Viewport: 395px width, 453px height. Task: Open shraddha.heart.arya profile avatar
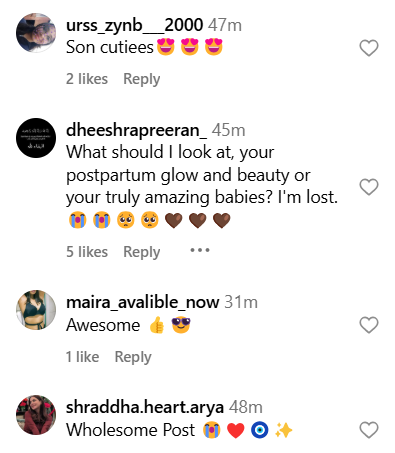tap(36, 415)
